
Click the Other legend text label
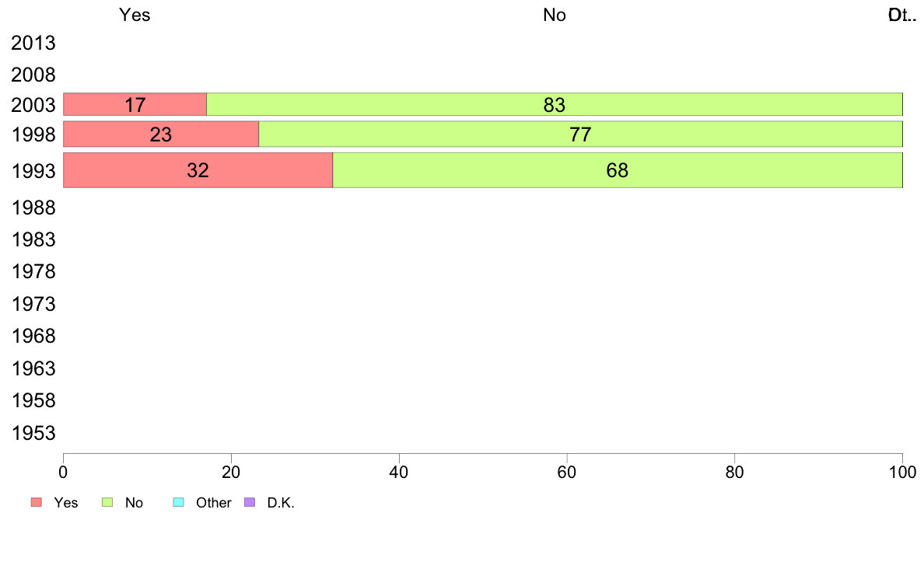213,503
